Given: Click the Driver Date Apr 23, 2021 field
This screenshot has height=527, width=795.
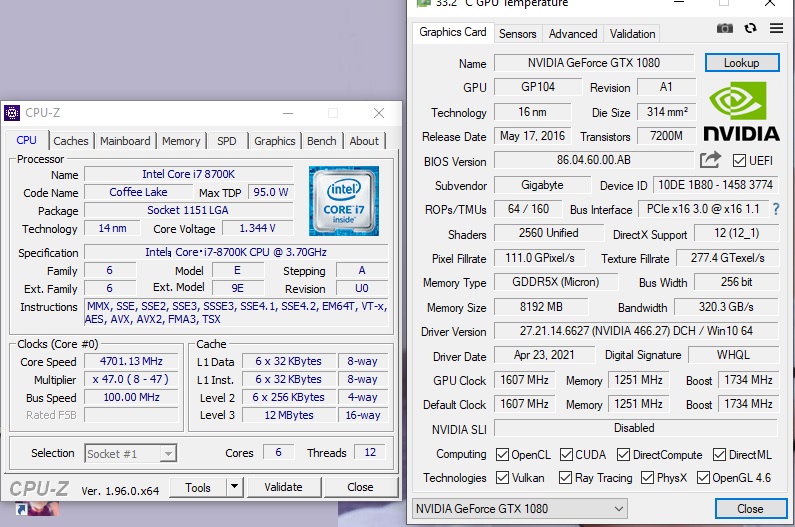Looking at the screenshot, I should coord(544,355).
